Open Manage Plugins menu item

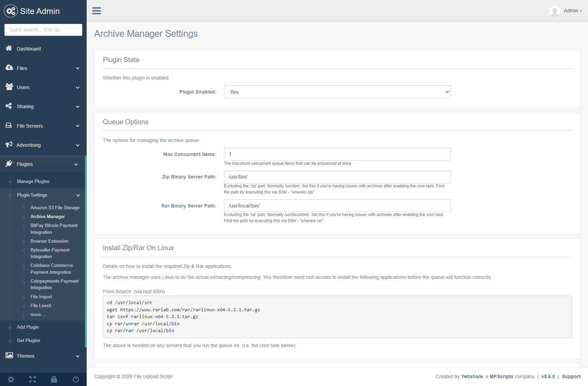[33, 182]
